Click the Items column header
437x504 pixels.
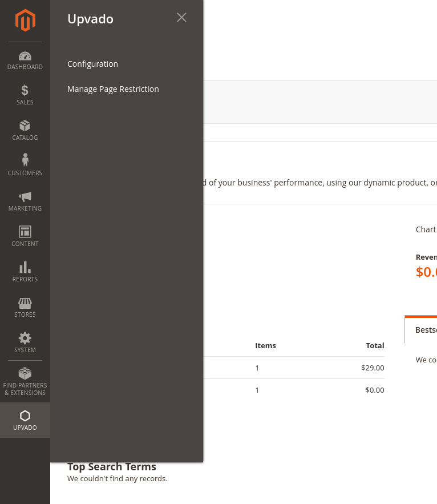tap(265, 345)
